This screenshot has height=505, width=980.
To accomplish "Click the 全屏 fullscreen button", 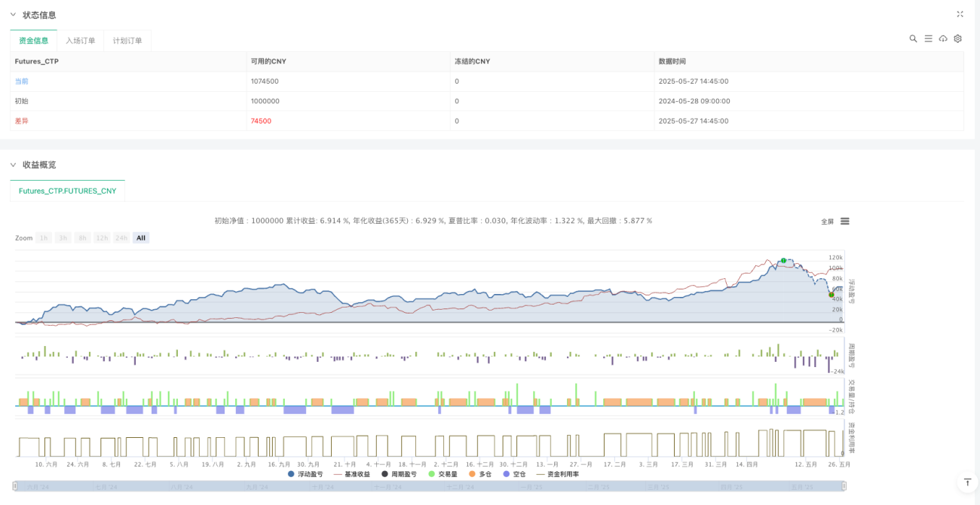I will point(828,222).
